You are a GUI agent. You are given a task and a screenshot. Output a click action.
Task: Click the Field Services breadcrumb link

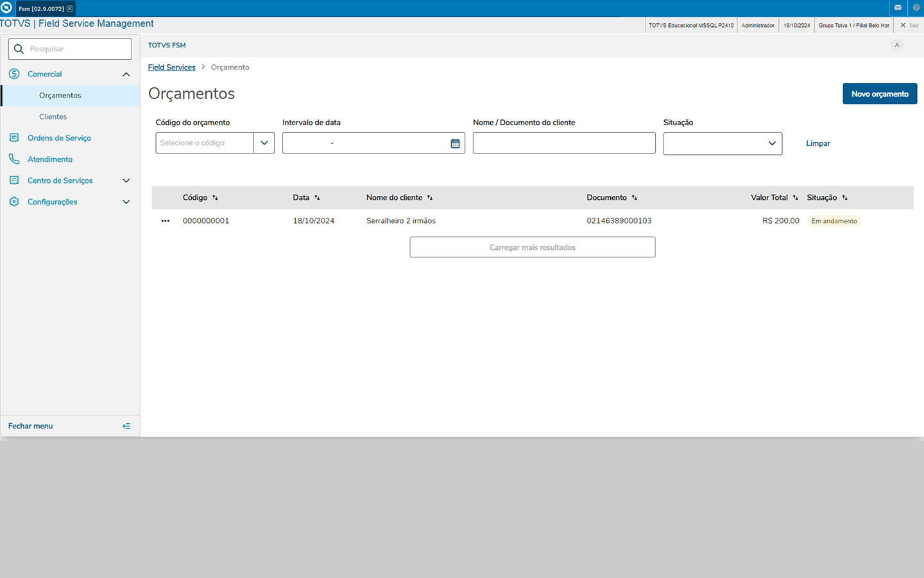click(x=171, y=67)
